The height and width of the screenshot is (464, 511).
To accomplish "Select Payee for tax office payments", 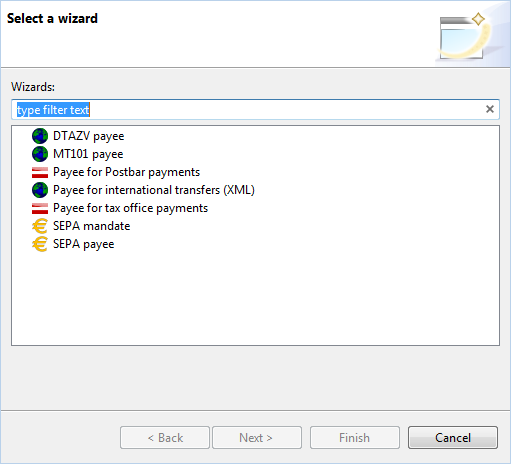I will click(130, 208).
